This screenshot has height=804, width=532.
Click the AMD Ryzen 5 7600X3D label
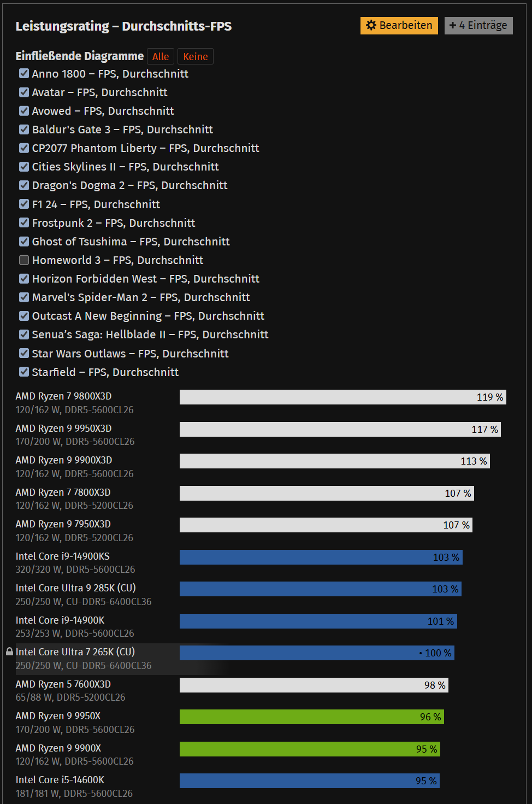click(x=63, y=684)
